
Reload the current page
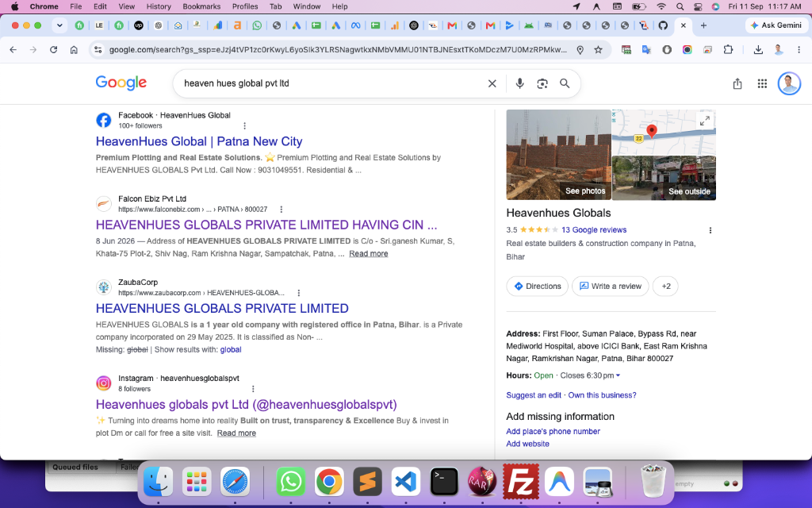(x=53, y=50)
